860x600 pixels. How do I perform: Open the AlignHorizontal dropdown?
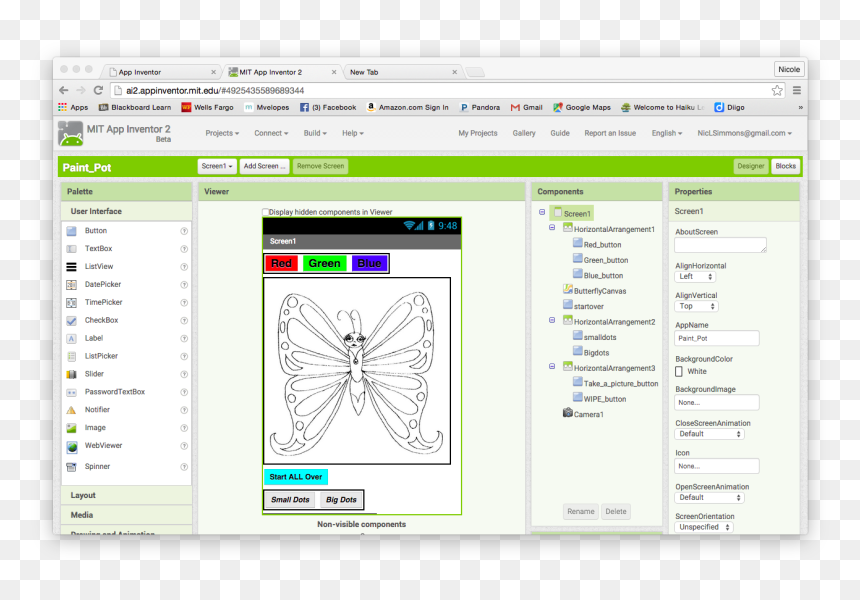(x=695, y=277)
